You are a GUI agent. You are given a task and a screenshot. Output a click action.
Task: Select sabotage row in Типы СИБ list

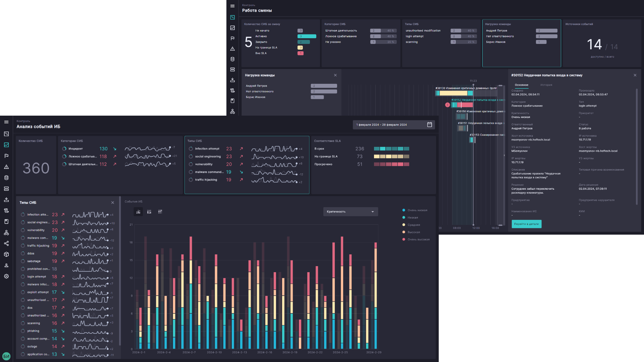point(67,261)
